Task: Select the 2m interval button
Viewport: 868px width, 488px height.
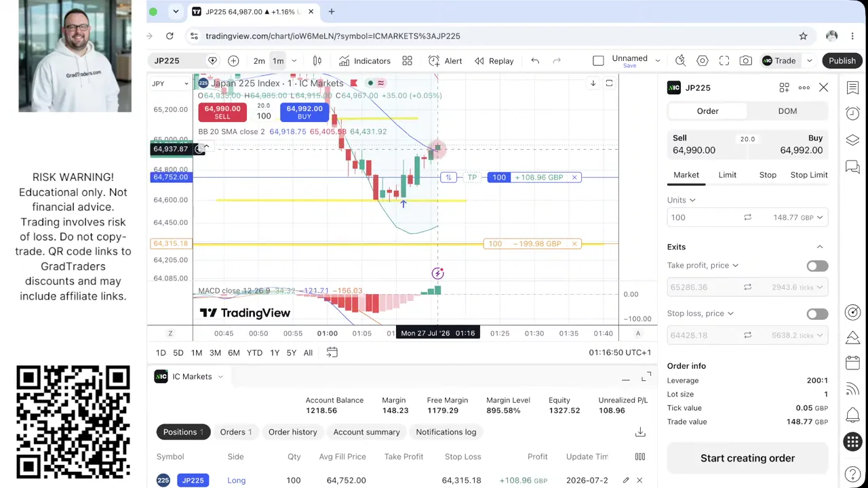Action: point(259,61)
